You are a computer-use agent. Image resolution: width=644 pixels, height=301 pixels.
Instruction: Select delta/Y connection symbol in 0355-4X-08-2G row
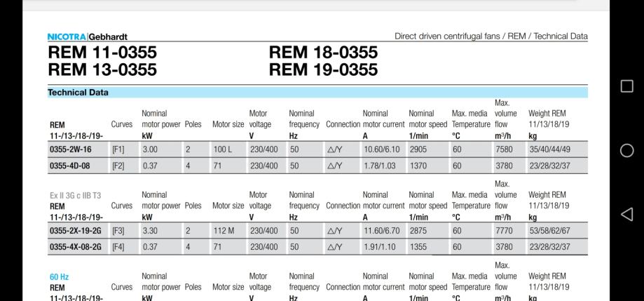coord(334,247)
